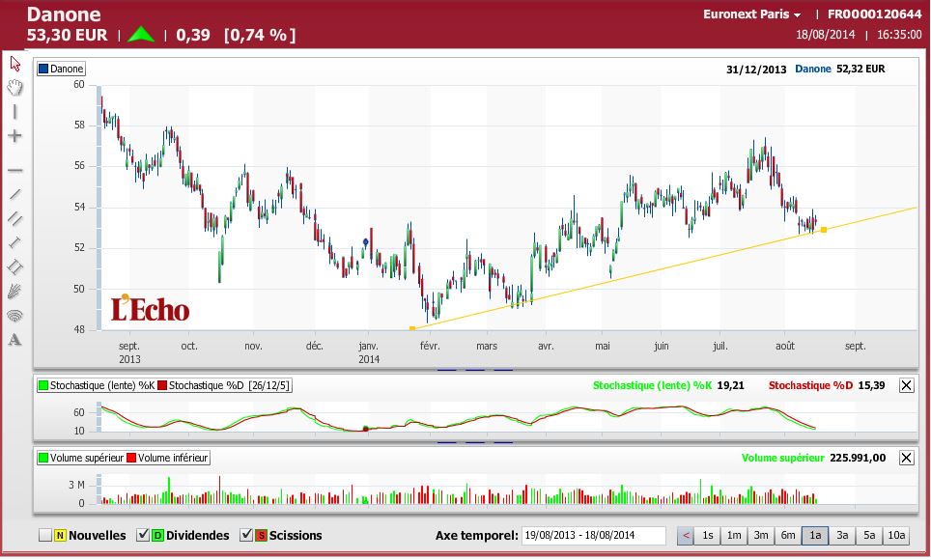This screenshot has height=560, width=931.
Task: Close the Stochastique indicator panel
Action: coord(906,385)
